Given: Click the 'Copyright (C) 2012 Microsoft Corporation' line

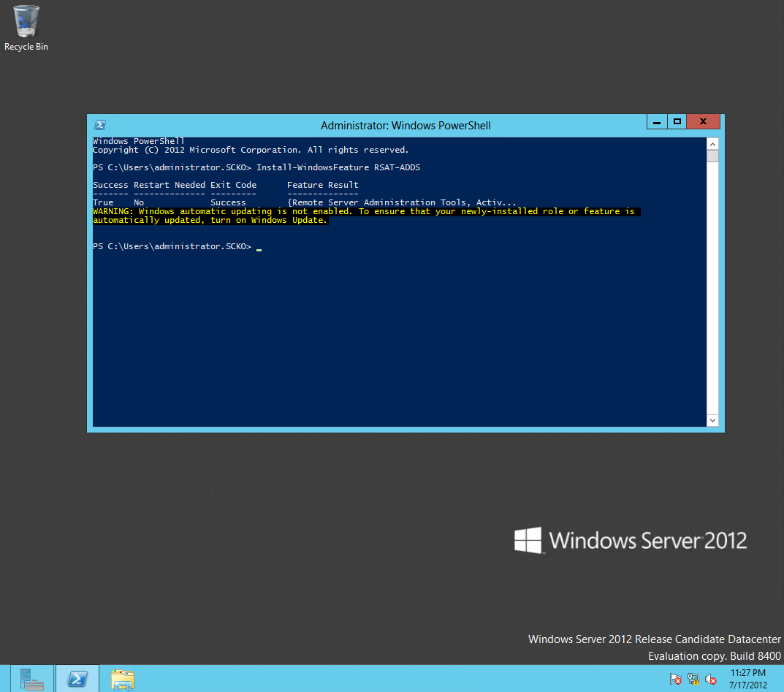Looking at the screenshot, I should pos(251,150).
